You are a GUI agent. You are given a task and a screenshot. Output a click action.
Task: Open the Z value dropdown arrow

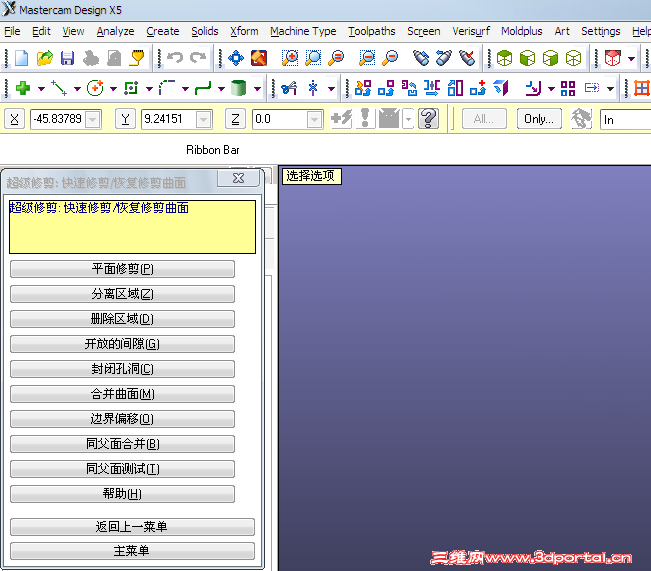tap(315, 120)
